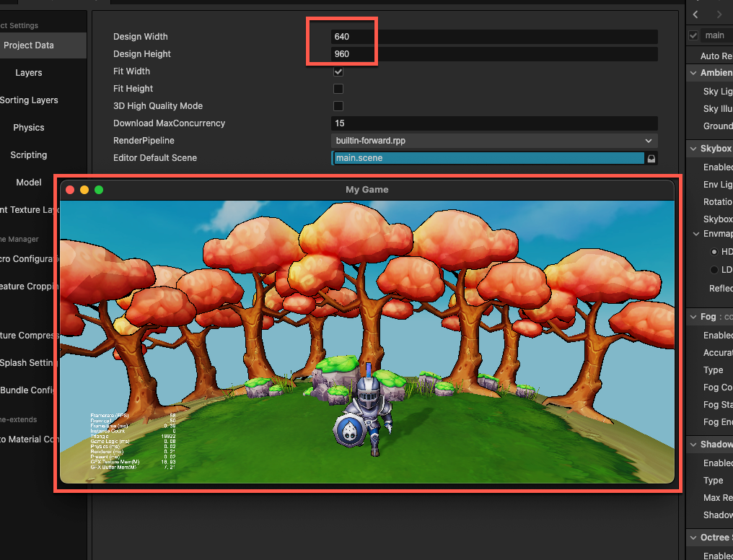Go back with the inspector left arrow
This screenshot has width=733, height=560.
click(x=695, y=14)
